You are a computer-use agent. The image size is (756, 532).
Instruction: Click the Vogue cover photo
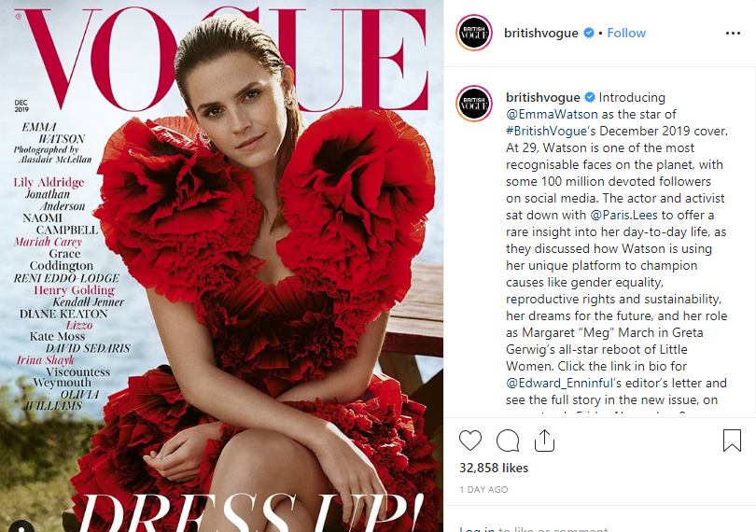(222, 266)
